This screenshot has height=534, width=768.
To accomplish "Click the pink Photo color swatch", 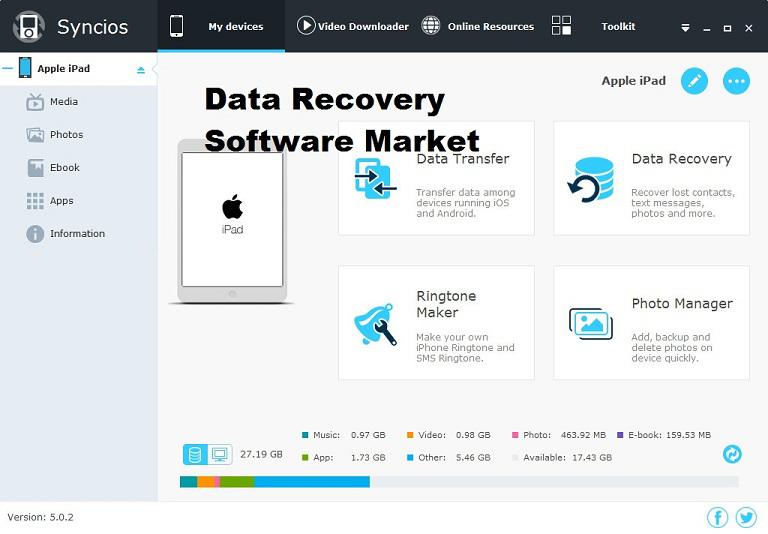I will pyautogui.click(x=515, y=435).
